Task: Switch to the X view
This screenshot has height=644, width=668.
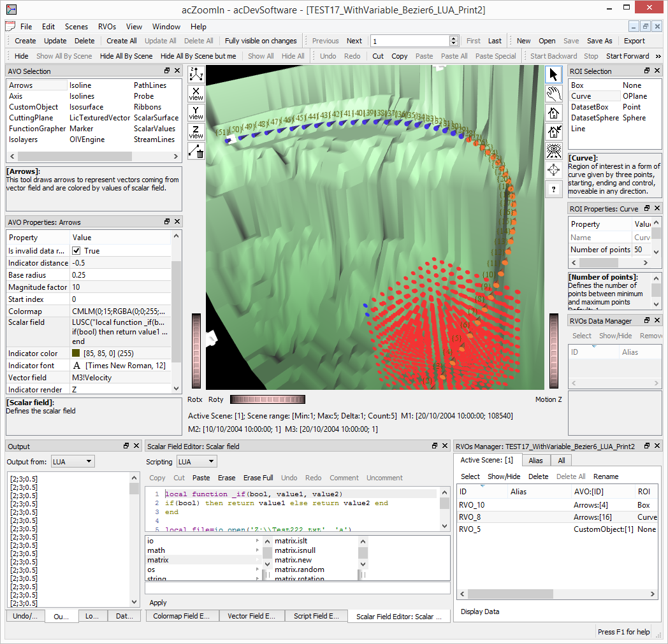Action: [x=196, y=93]
